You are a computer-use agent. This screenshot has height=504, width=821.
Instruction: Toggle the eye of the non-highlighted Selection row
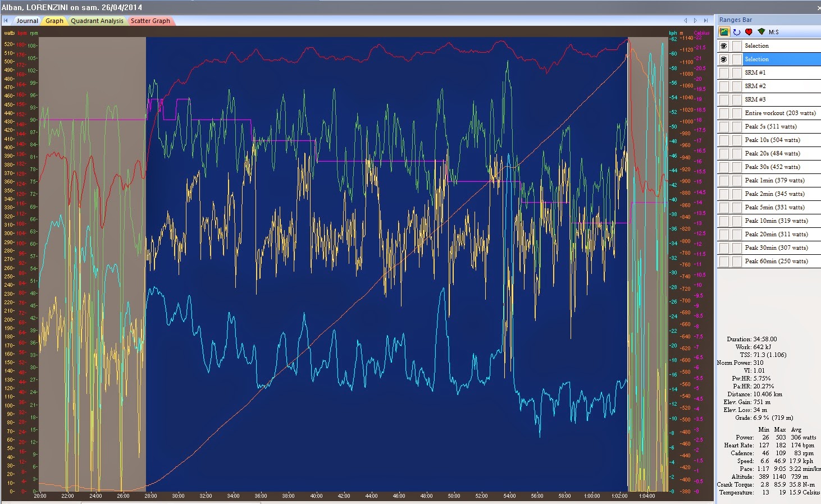click(724, 46)
